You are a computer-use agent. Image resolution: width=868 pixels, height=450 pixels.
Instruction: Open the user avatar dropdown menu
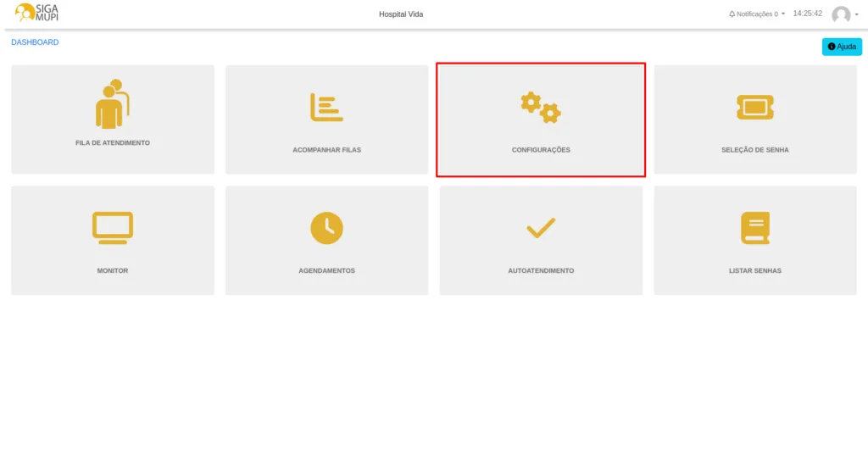[844, 14]
